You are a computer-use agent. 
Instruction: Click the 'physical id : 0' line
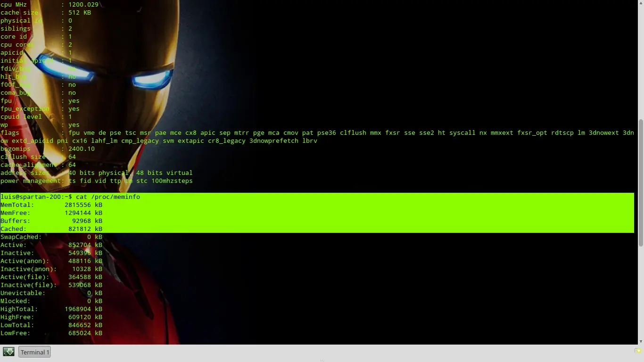pyautogui.click(x=36, y=21)
